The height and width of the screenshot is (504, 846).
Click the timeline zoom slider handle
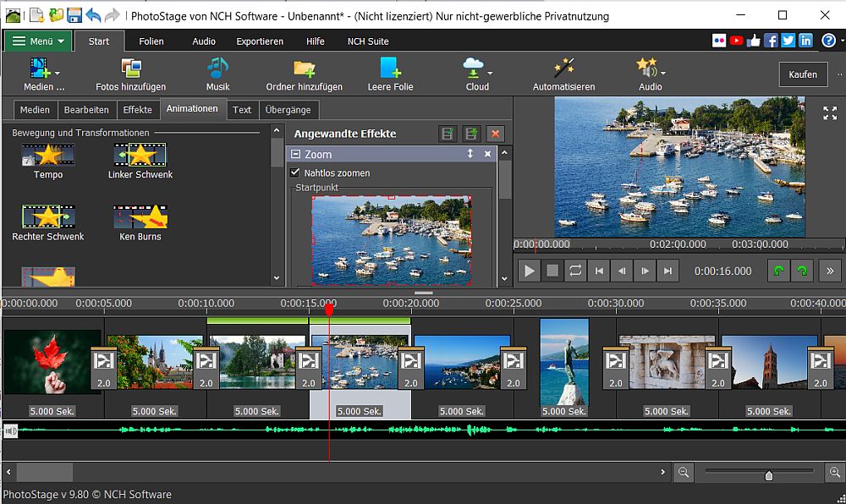pos(768,475)
